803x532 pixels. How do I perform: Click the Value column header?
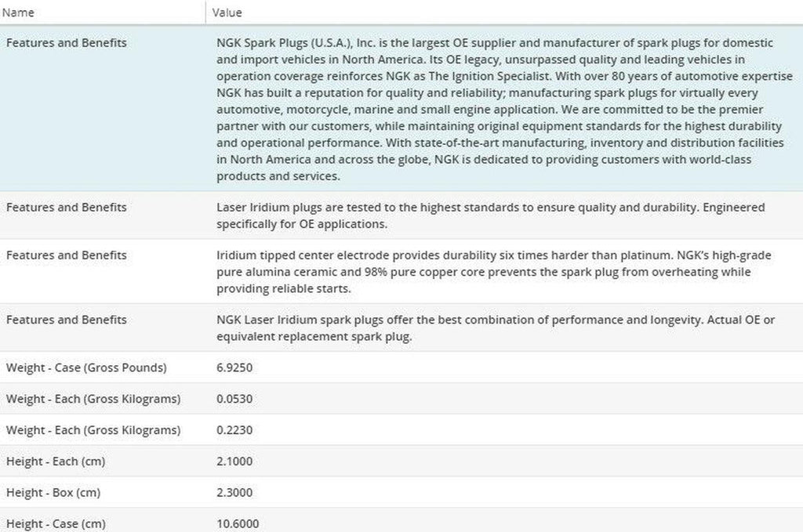point(229,13)
